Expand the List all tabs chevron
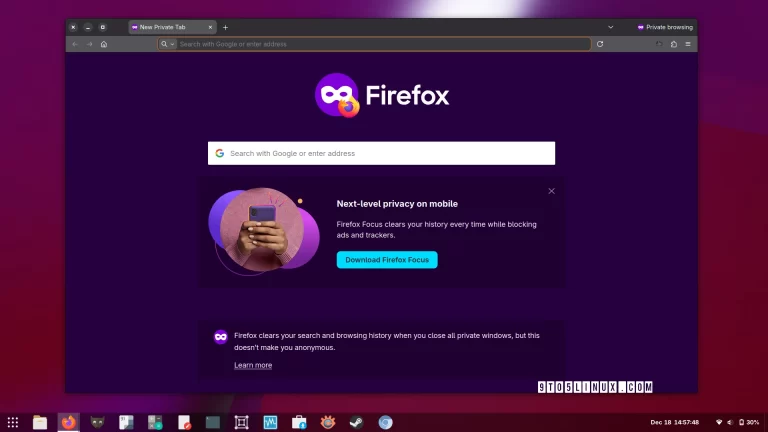 click(x=611, y=27)
